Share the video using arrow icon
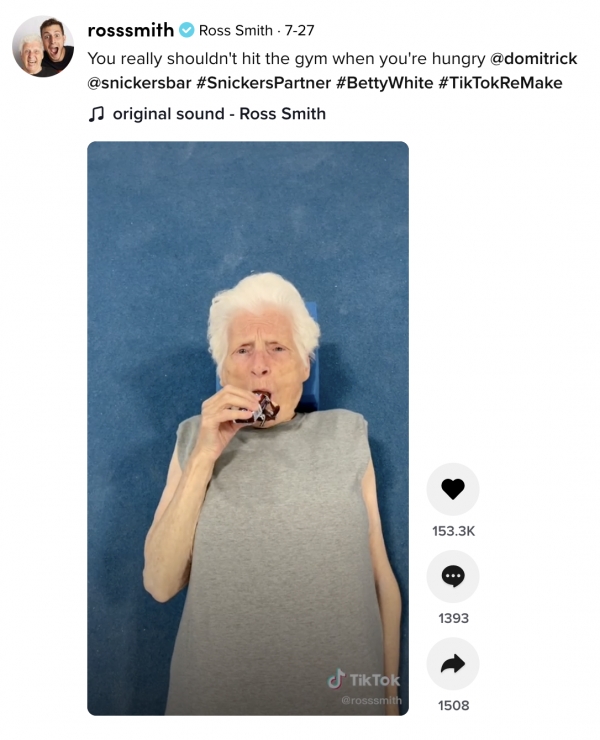 tap(453, 664)
